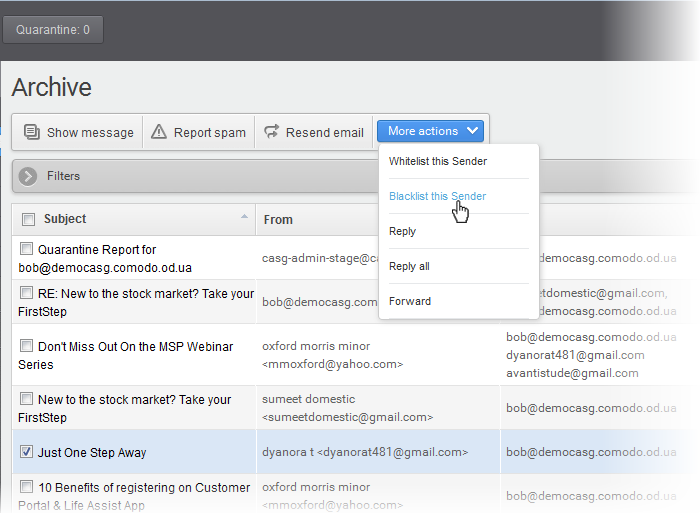Choose Blacklist this Sender

point(438,196)
